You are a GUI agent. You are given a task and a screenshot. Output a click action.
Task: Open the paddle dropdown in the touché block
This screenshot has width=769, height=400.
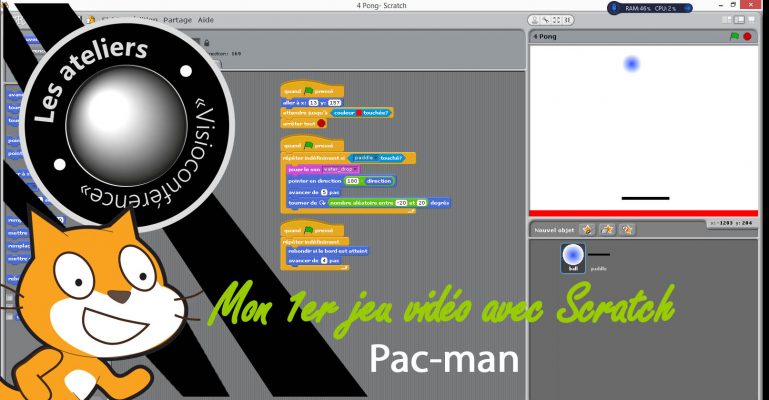coord(364,157)
